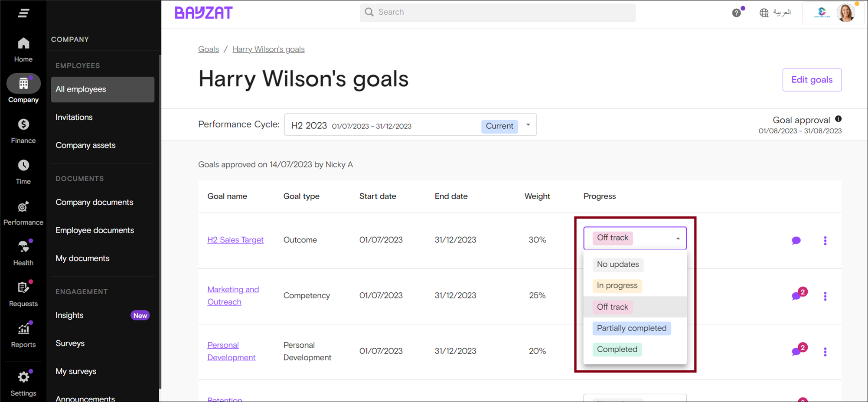Go to Time clock icon

click(23, 166)
